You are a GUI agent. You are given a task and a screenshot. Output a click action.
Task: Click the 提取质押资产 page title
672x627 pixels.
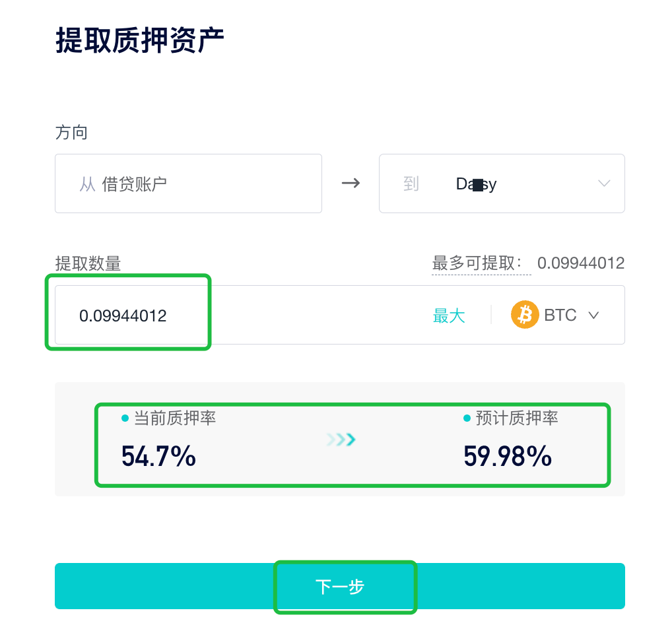[x=140, y=38]
